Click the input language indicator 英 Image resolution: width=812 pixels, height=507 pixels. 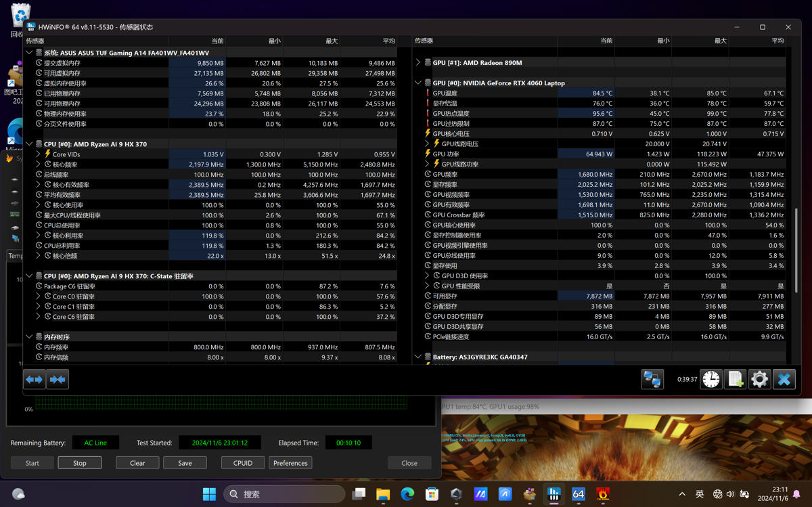[700, 494]
